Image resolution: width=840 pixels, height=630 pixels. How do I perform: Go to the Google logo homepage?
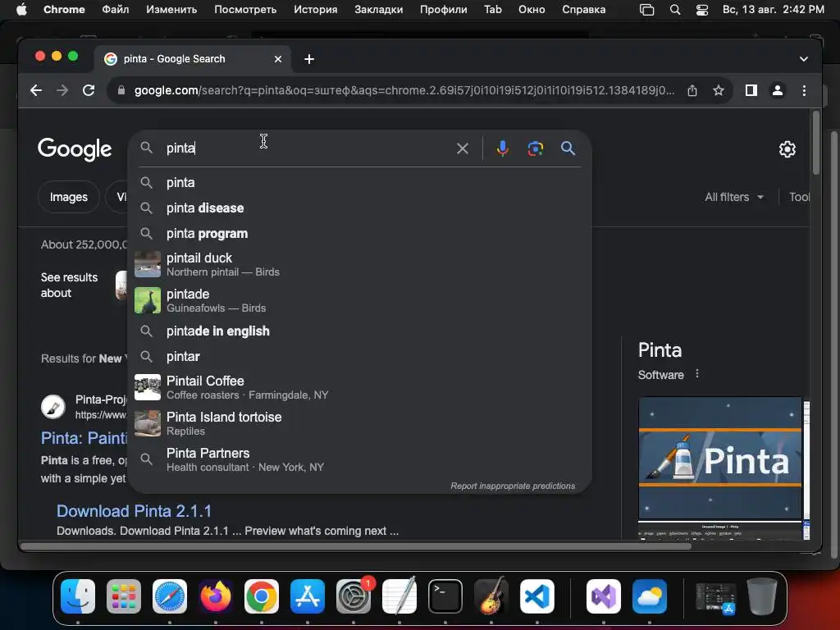pyautogui.click(x=75, y=149)
